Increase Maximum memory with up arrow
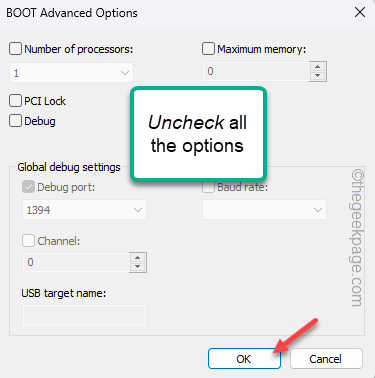Image resolution: width=375 pixels, height=378 pixels. 317,66
